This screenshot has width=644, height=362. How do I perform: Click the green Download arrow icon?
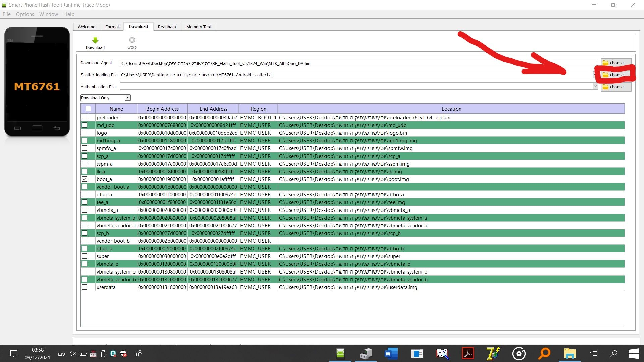tap(95, 40)
